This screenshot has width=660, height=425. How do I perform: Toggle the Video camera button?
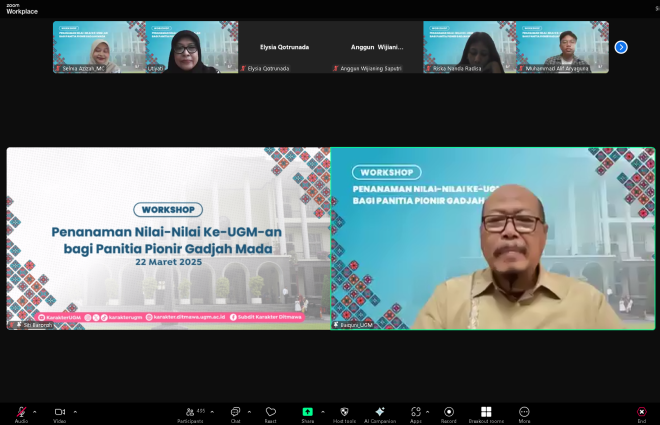tap(59, 412)
